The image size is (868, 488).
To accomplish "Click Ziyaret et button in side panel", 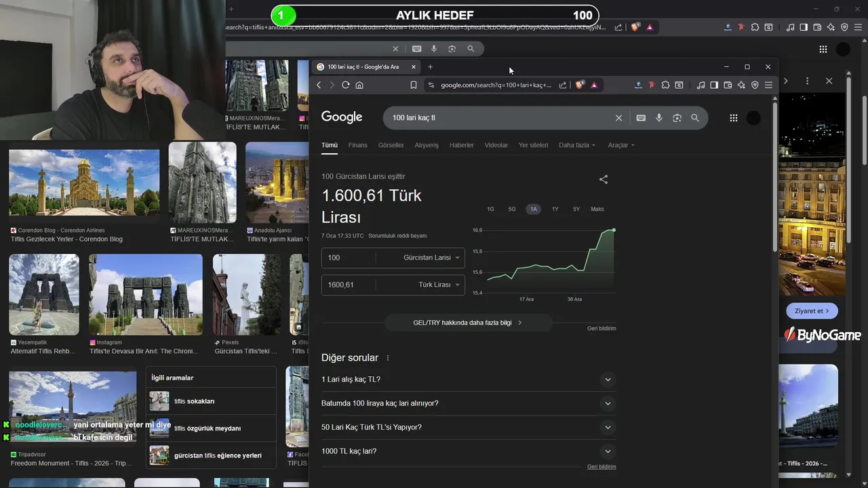I will [812, 311].
